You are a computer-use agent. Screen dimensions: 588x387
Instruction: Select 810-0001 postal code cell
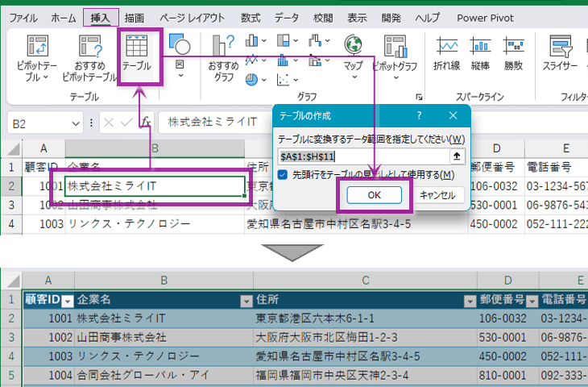tap(507, 375)
